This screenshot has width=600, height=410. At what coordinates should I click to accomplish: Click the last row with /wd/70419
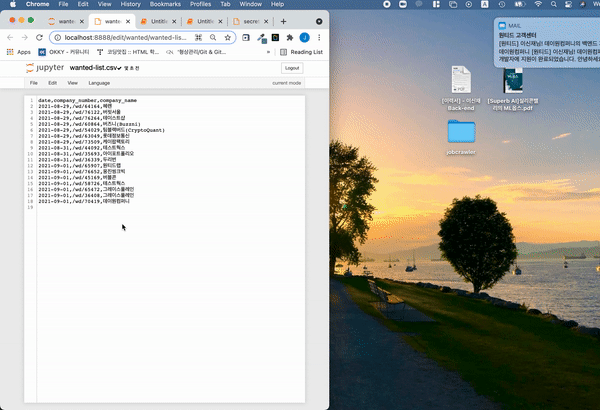point(84,201)
